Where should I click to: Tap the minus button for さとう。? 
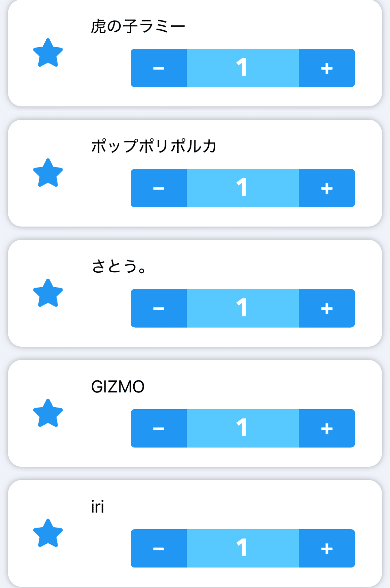159,308
